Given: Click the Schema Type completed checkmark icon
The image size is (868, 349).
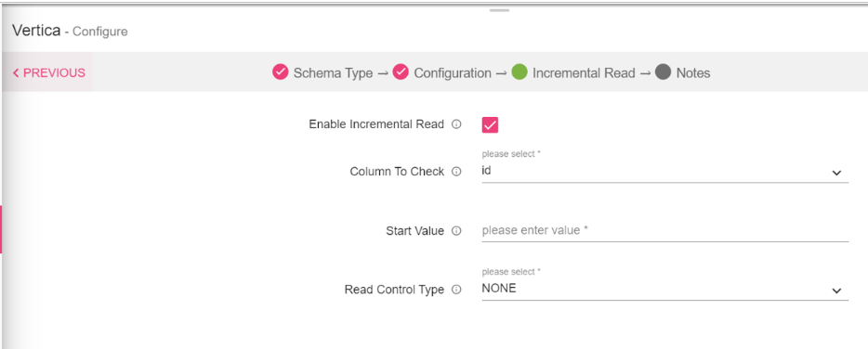Looking at the screenshot, I should coord(280,72).
